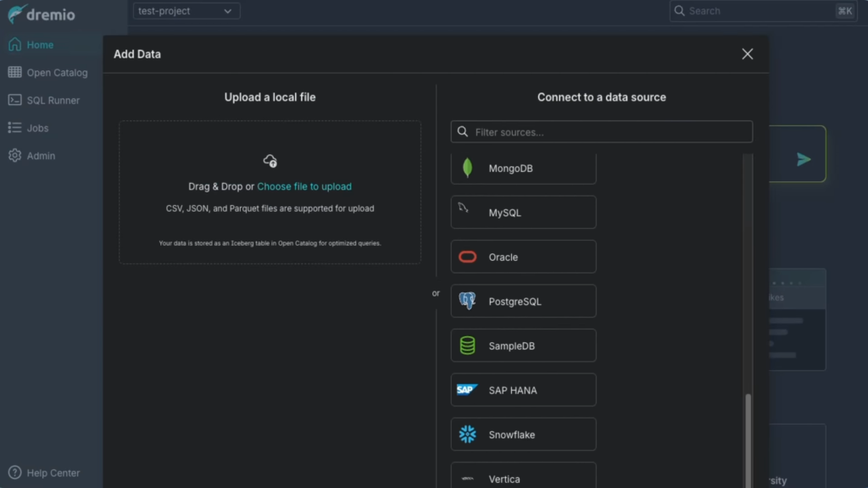The width and height of the screenshot is (868, 488).
Task: Go to SQL Runner
Action: (x=44, y=100)
